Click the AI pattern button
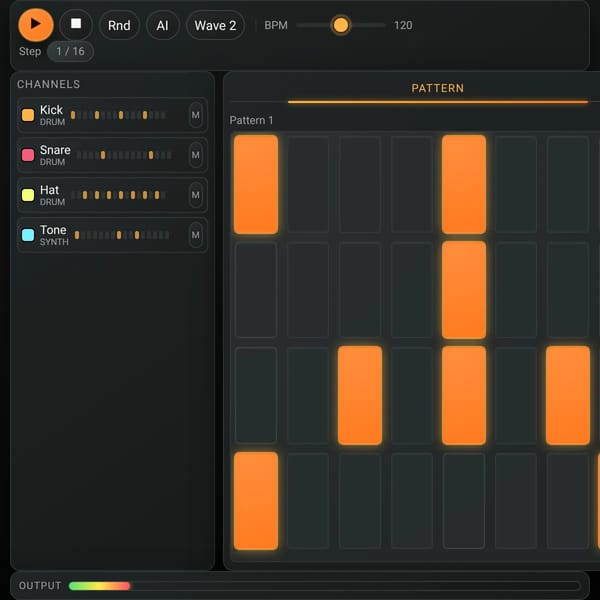Image resolution: width=600 pixels, height=600 pixels. 162,26
